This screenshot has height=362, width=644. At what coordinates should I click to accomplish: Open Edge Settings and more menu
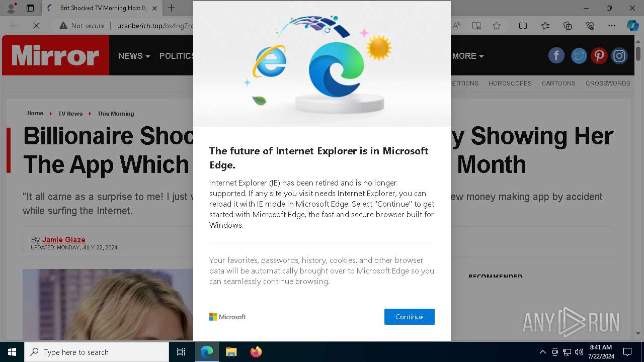click(612, 26)
